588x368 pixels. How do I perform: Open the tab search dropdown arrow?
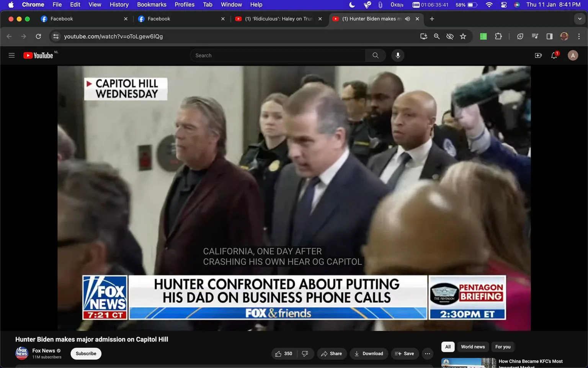click(x=580, y=19)
